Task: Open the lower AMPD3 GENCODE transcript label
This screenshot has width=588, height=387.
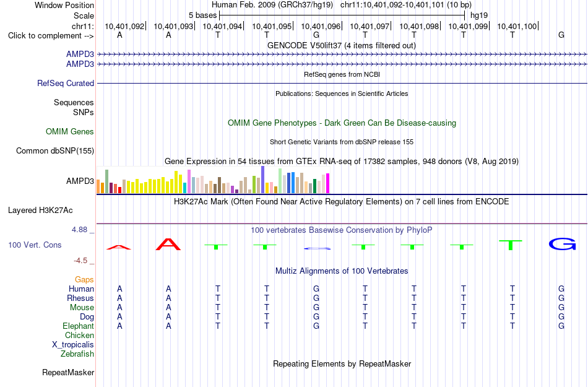Action: 80,64
